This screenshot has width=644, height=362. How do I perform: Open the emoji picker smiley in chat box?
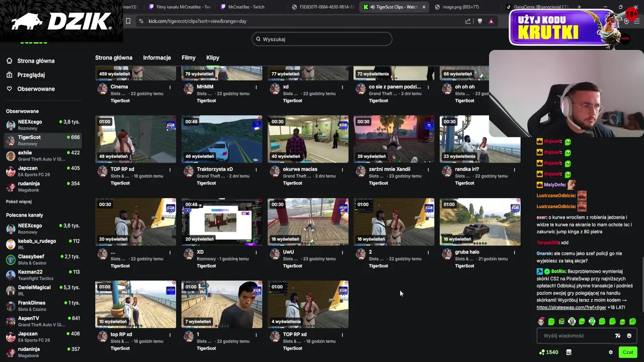coord(629,336)
